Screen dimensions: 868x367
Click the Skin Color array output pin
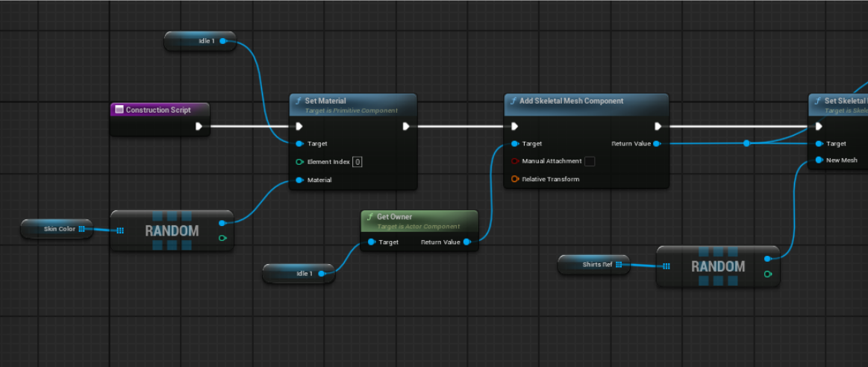pos(81,229)
